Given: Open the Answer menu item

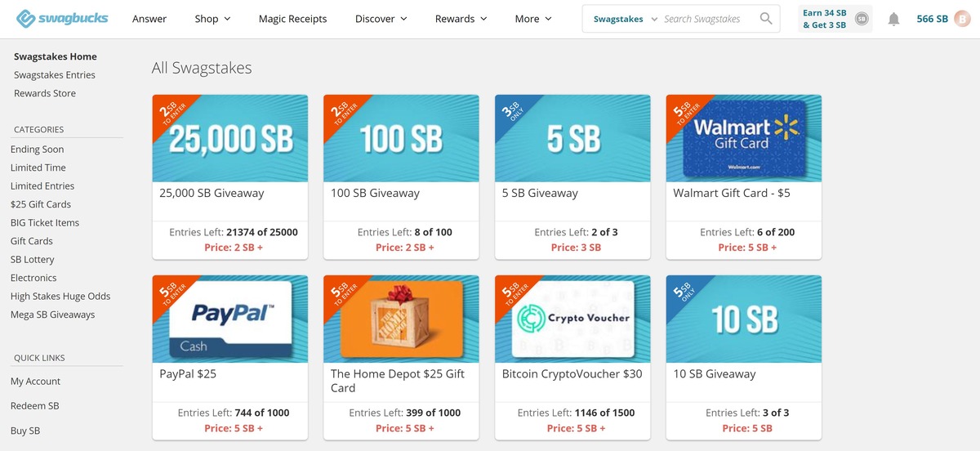Looking at the screenshot, I should pyautogui.click(x=149, y=19).
